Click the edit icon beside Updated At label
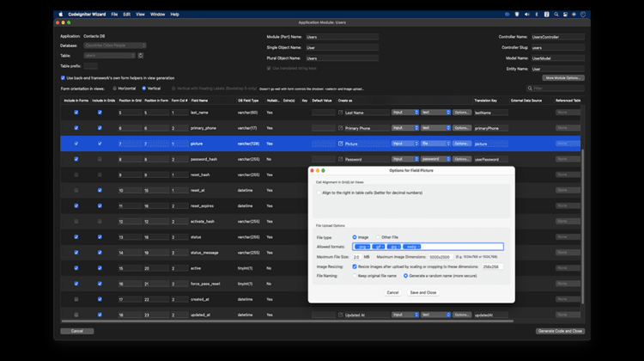Screen dimensions: 644x361 coord(341,315)
